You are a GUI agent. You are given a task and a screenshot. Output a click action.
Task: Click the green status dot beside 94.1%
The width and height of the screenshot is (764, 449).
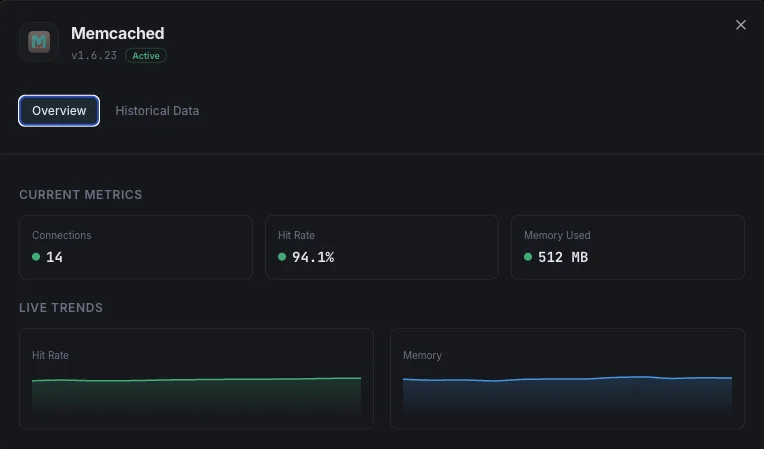coord(282,257)
